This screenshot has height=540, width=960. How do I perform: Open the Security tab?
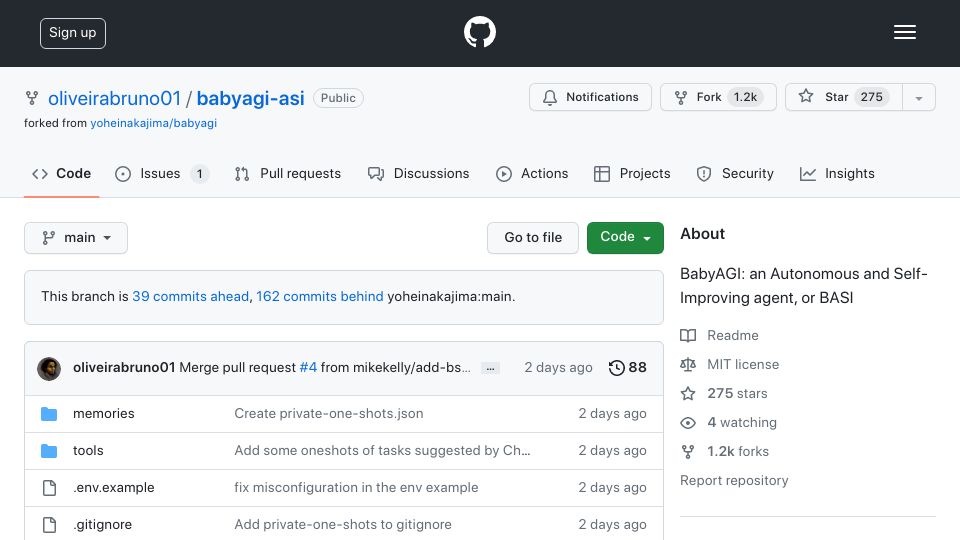pos(735,174)
